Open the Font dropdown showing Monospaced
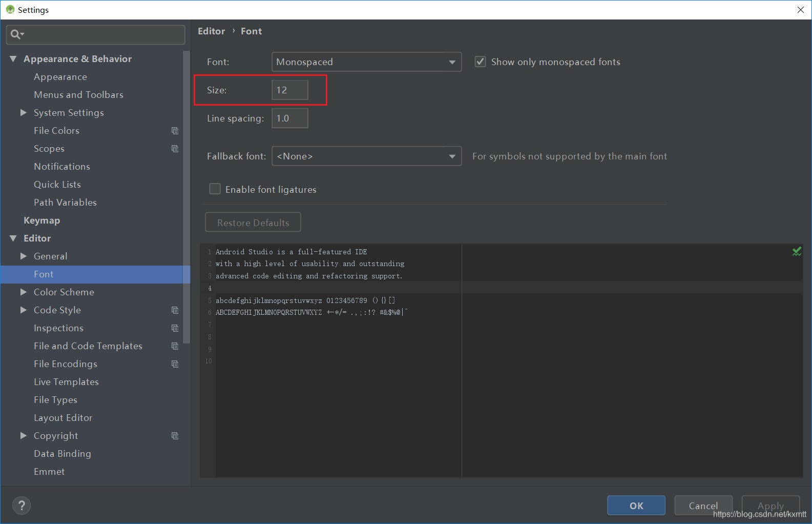The width and height of the screenshot is (812, 524). click(366, 62)
